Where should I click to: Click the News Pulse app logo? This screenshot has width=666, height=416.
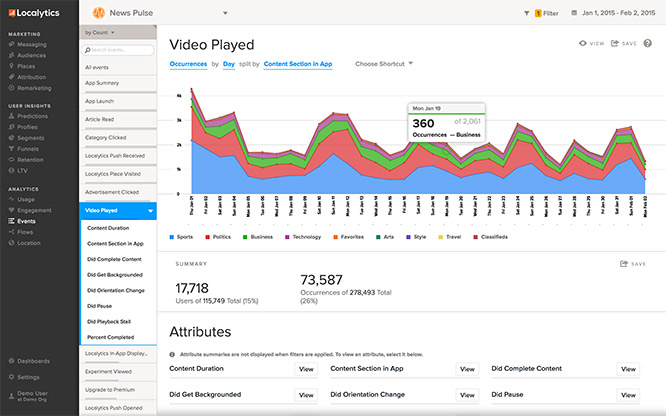(x=99, y=13)
